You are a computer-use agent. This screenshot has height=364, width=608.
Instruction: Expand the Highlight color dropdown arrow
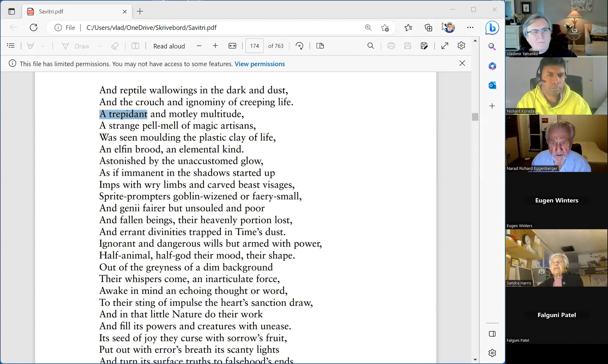tap(43, 46)
